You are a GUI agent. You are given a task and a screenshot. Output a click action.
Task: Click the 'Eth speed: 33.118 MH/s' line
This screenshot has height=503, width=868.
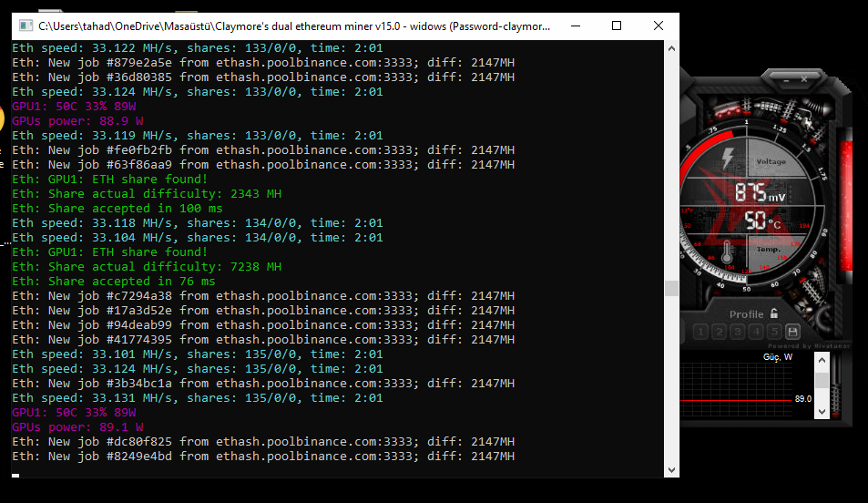(198, 222)
